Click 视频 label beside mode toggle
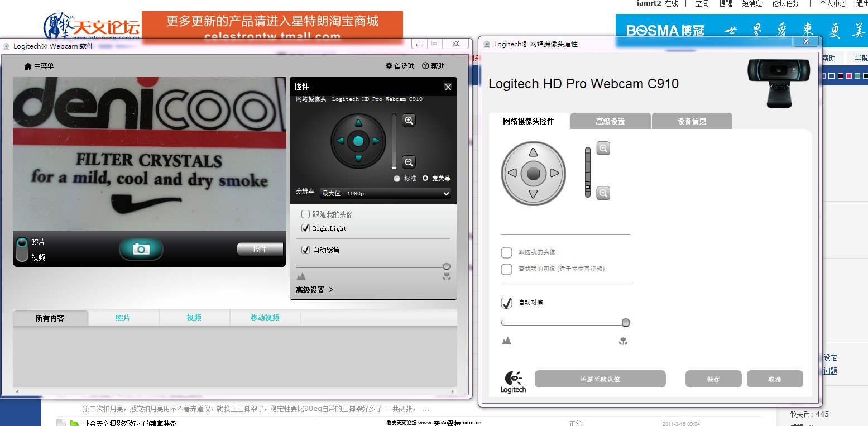 click(x=38, y=257)
